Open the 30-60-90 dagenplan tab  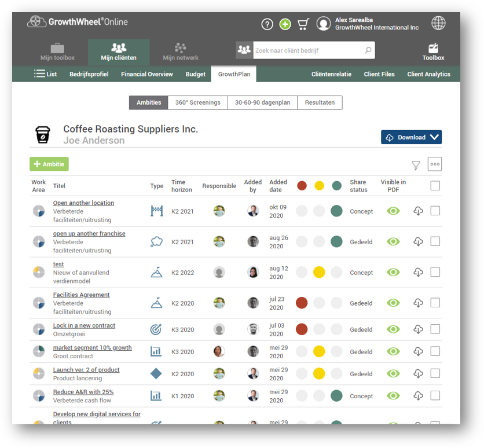tap(262, 102)
